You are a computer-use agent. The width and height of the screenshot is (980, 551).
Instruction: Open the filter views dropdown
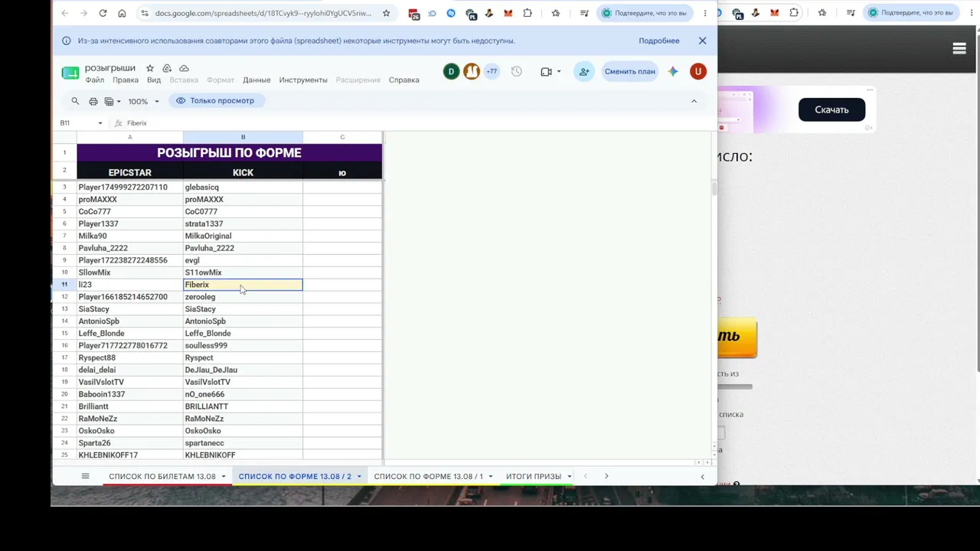click(x=113, y=101)
